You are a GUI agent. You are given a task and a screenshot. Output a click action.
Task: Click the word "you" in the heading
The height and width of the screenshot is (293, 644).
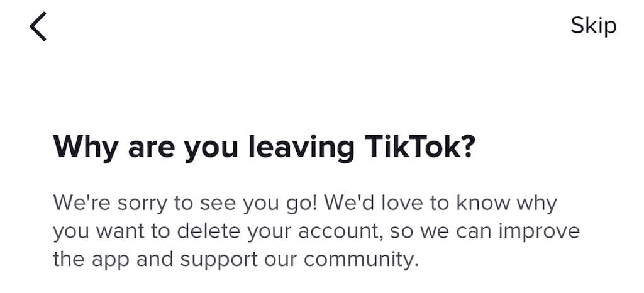click(x=212, y=146)
